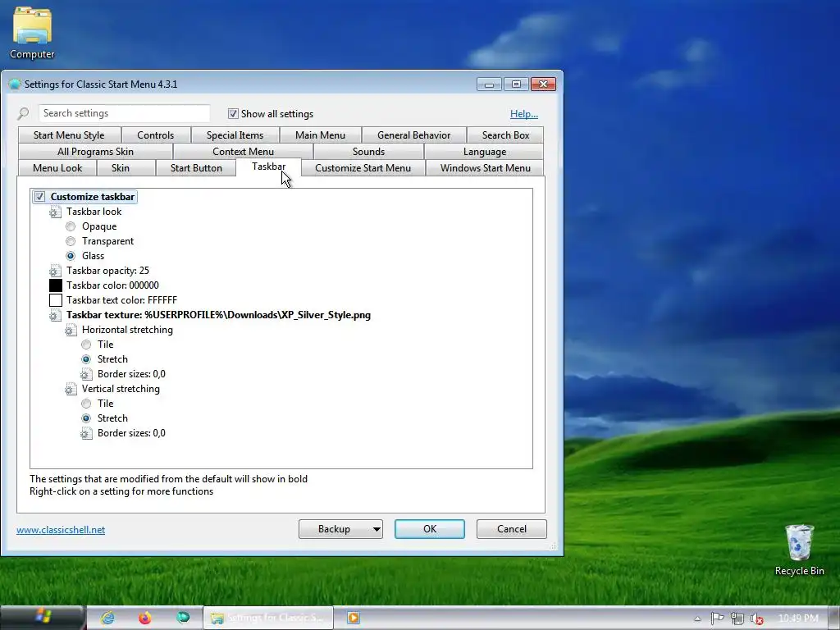The height and width of the screenshot is (630, 840).
Task: Click the gear icon next to Taskbar look
Action: click(55, 212)
